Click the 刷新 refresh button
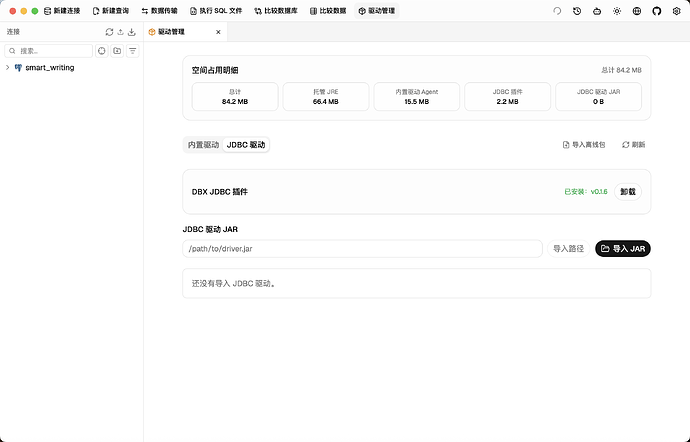The image size is (690, 442). pos(633,145)
